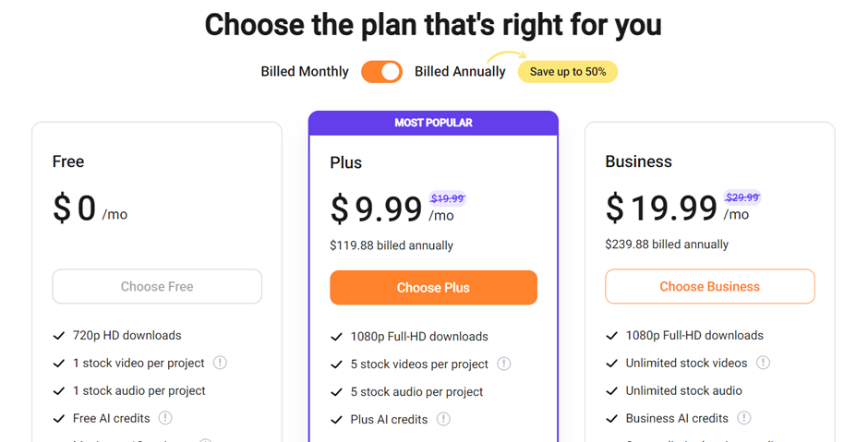Click the crossed-out $19.99 price tag

447,198
